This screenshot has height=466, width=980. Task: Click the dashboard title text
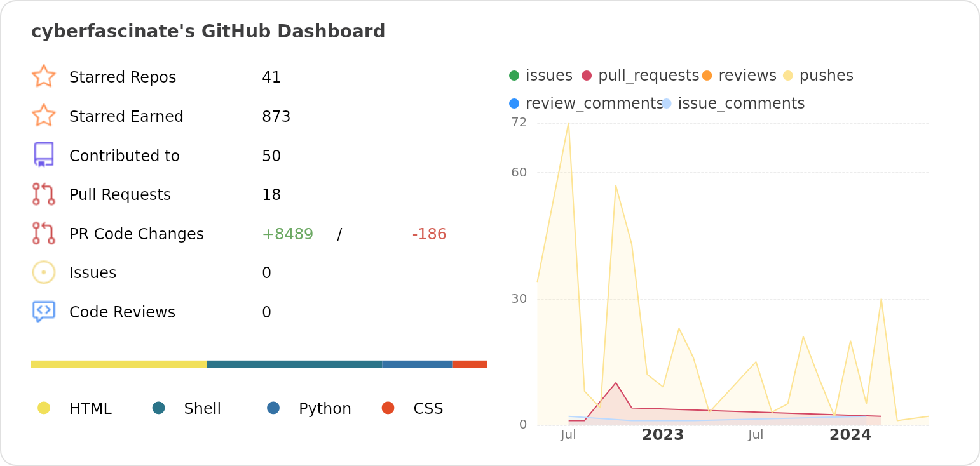[208, 32]
